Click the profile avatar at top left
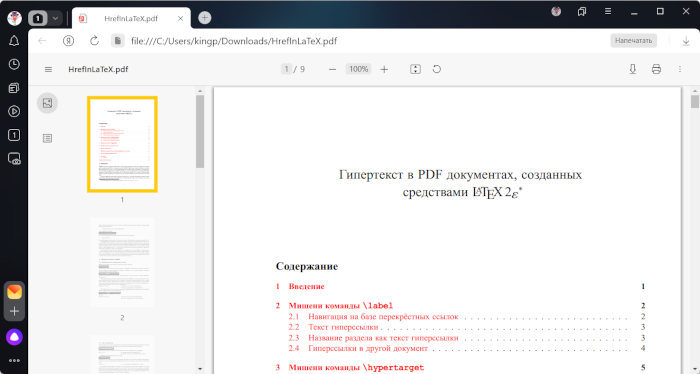The width and height of the screenshot is (700, 374). 14,18
